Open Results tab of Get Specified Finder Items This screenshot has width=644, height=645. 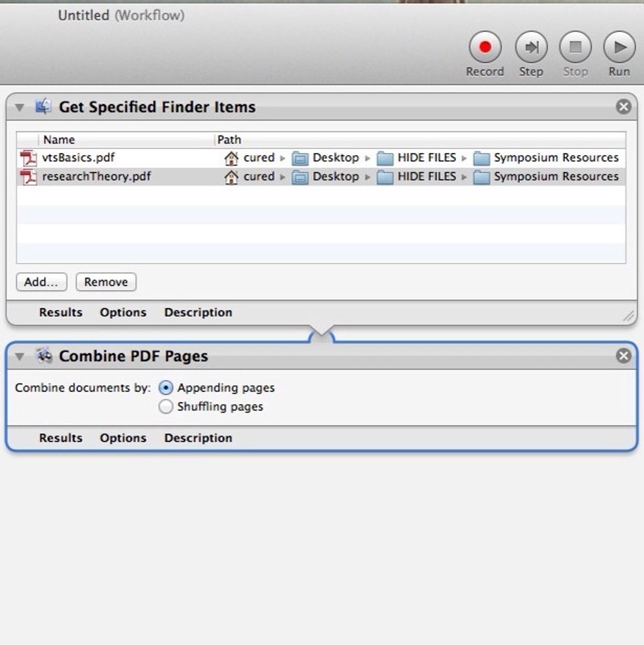coord(61,312)
